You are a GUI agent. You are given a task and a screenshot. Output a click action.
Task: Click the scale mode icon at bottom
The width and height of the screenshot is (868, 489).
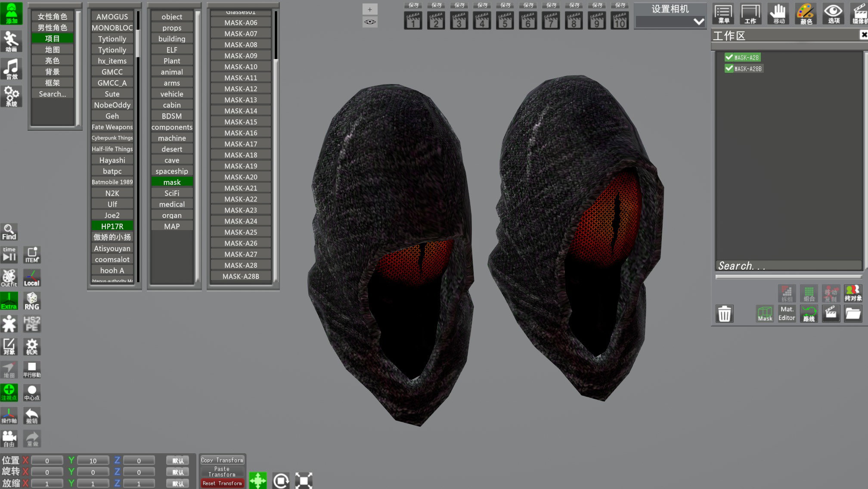(x=304, y=480)
